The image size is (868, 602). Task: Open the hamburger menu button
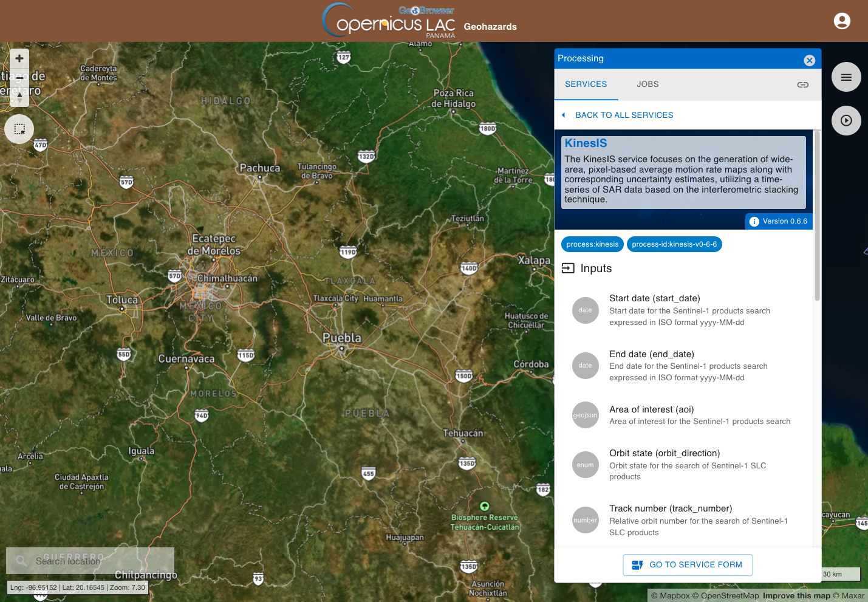point(846,77)
